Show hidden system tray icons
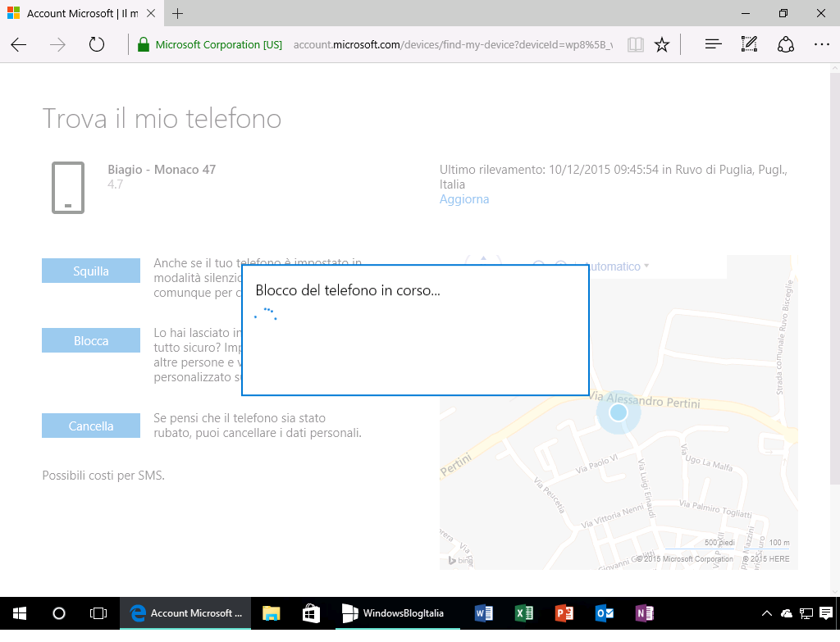The width and height of the screenshot is (840, 642). point(767,613)
